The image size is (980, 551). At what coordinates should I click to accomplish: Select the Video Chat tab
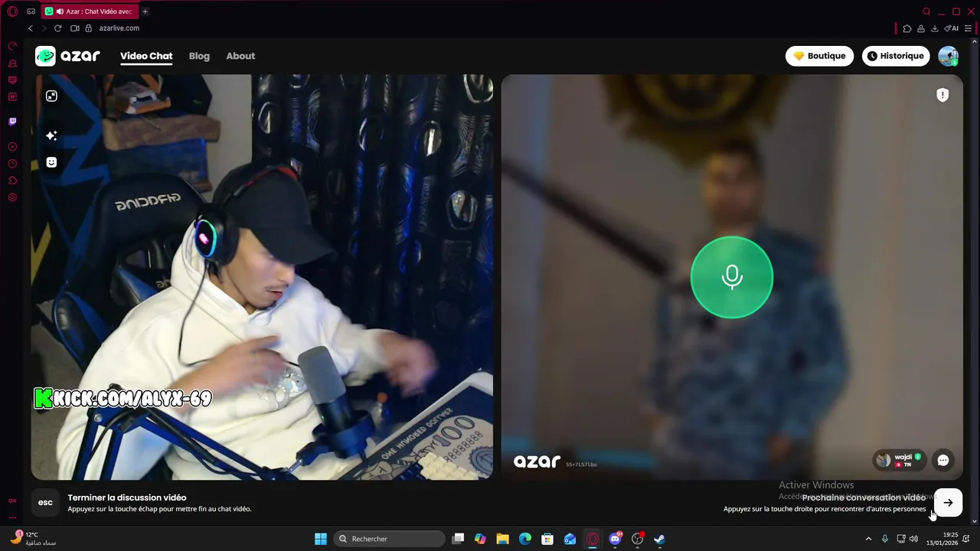tap(146, 56)
